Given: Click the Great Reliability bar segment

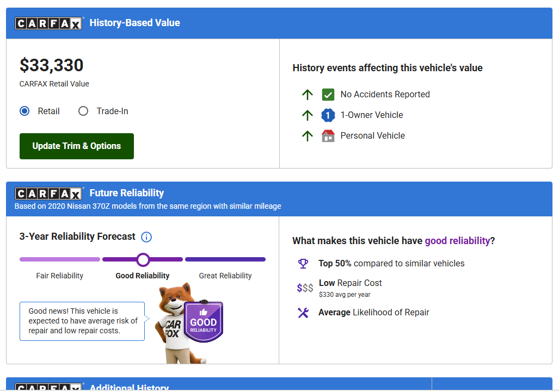Looking at the screenshot, I should pyautogui.click(x=225, y=259).
